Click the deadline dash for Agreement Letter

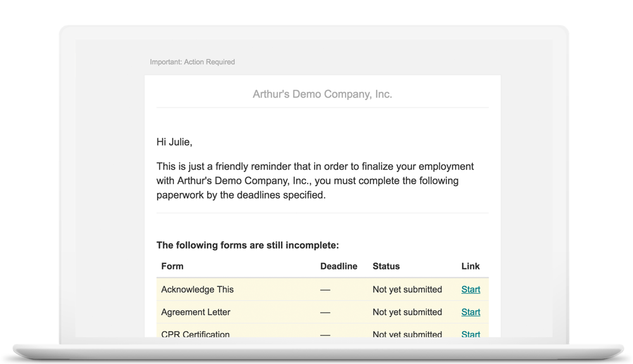point(325,312)
